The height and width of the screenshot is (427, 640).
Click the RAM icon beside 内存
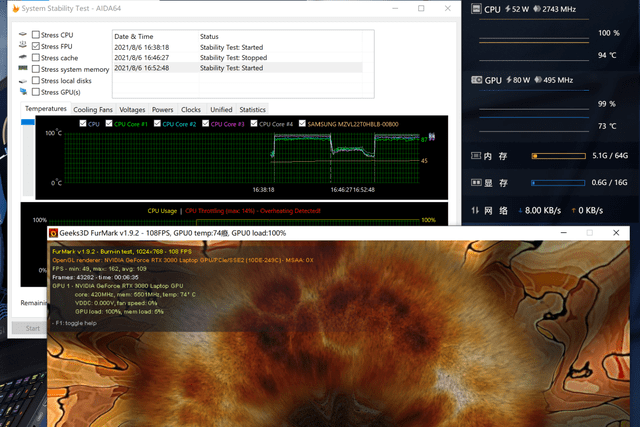coord(476,156)
